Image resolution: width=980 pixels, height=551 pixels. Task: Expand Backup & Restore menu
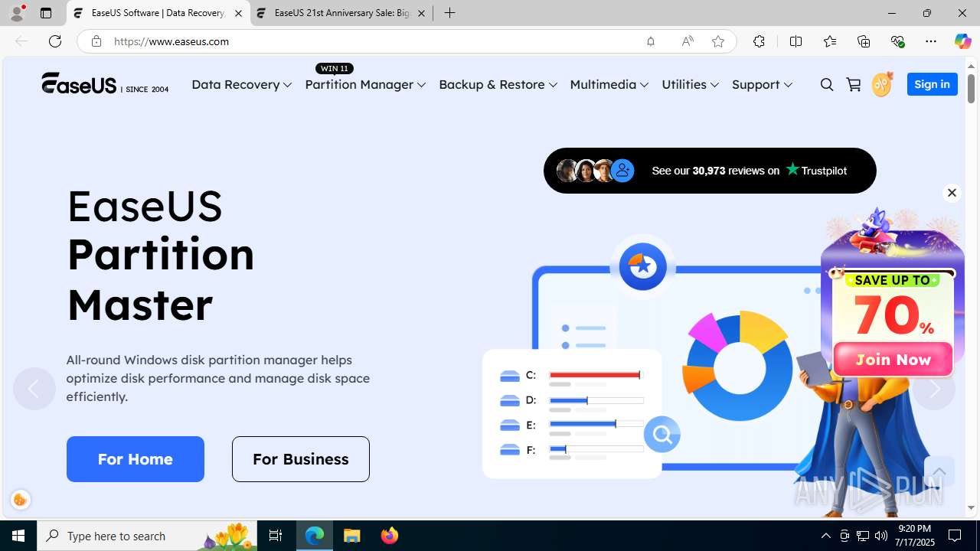click(x=498, y=84)
